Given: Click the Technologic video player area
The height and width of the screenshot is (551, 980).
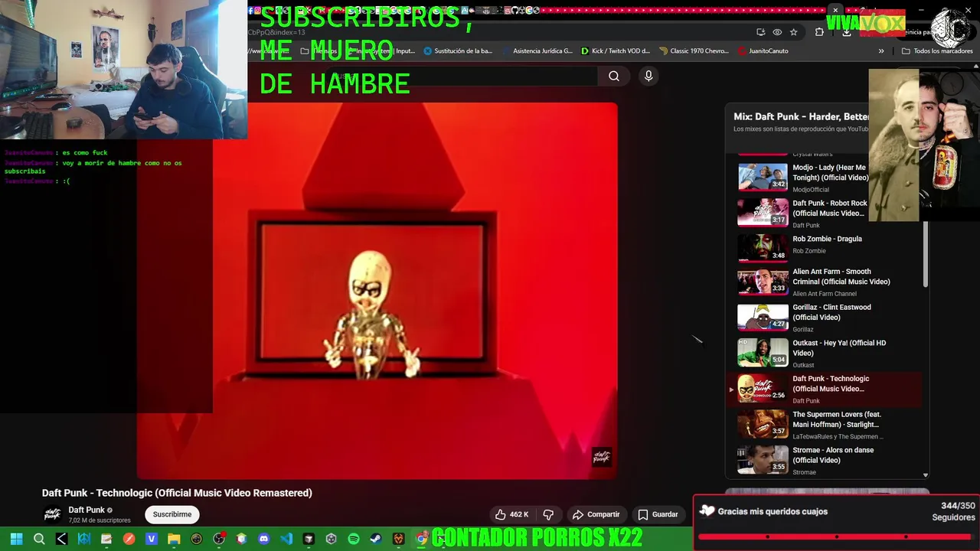Looking at the screenshot, I should [377, 291].
